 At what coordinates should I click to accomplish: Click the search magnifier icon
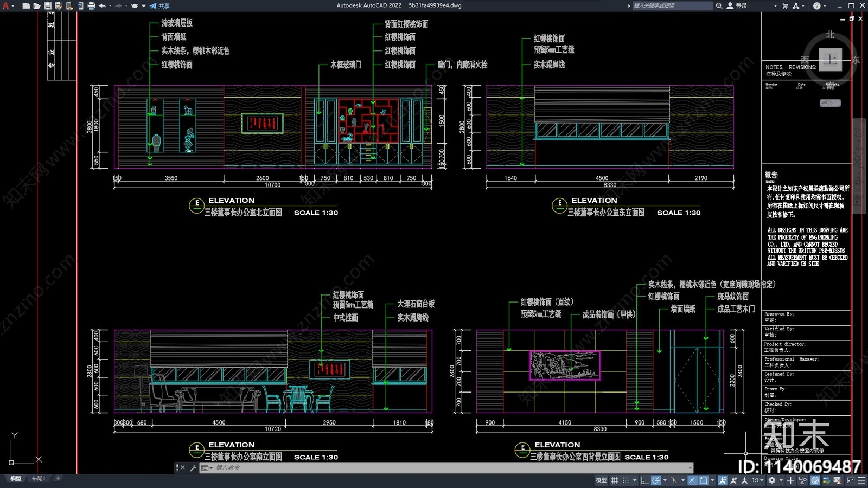pos(719,5)
